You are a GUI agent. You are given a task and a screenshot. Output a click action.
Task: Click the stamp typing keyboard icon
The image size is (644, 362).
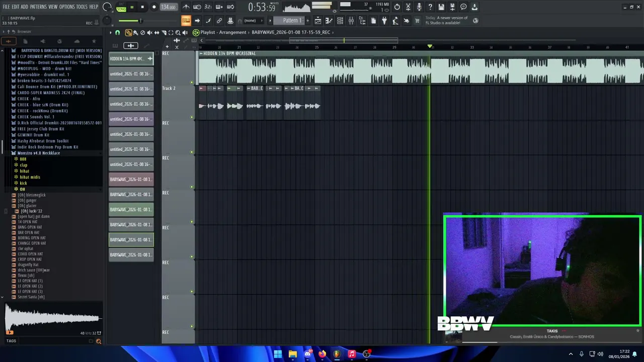coord(186,21)
